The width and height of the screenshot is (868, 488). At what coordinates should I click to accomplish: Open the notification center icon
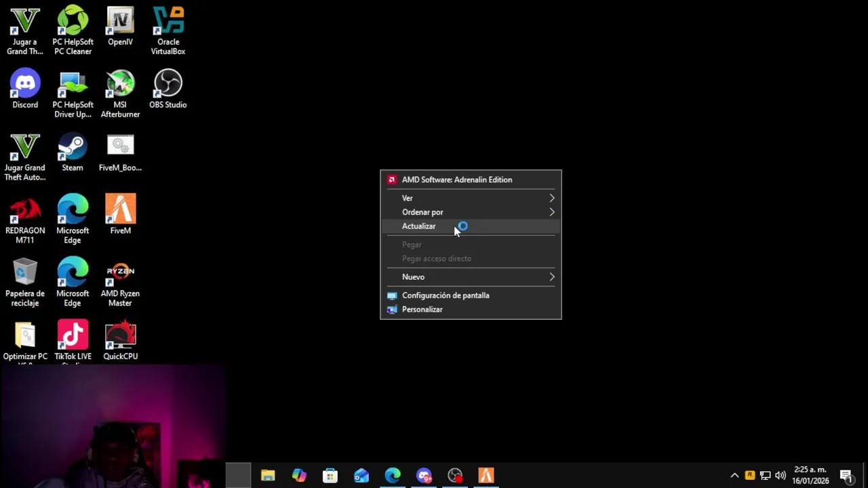pos(846,475)
